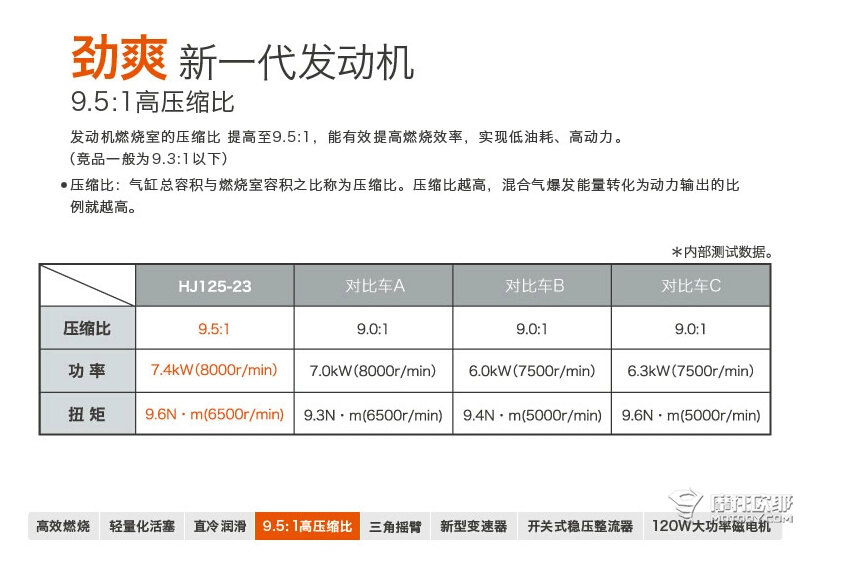The height and width of the screenshot is (562, 847).
Task: Click the HJ125-23 column header
Action: pos(214,286)
